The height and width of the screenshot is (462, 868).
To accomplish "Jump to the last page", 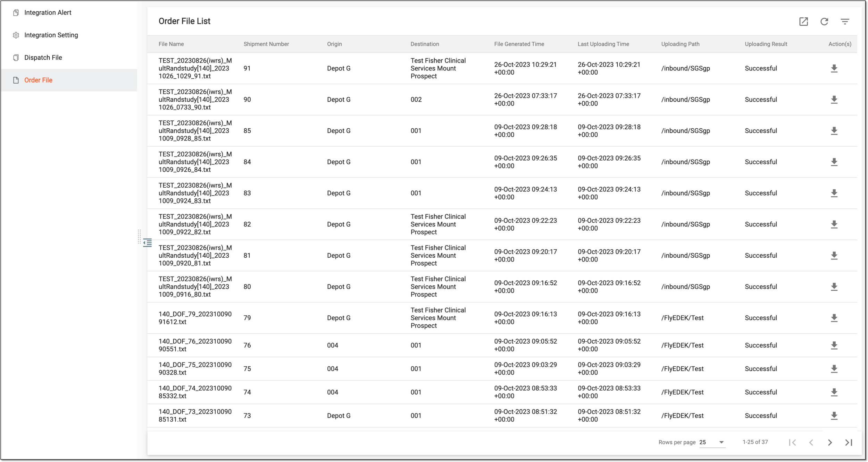I will [x=849, y=442].
